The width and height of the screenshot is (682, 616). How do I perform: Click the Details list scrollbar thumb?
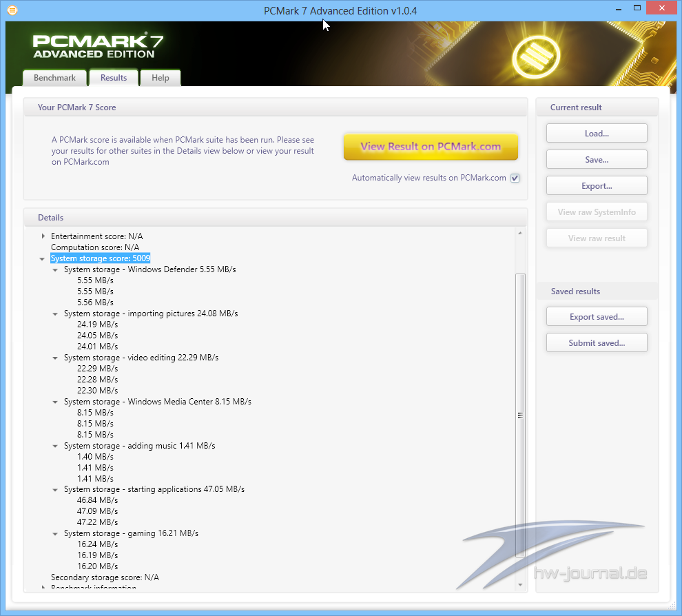pyautogui.click(x=520, y=415)
